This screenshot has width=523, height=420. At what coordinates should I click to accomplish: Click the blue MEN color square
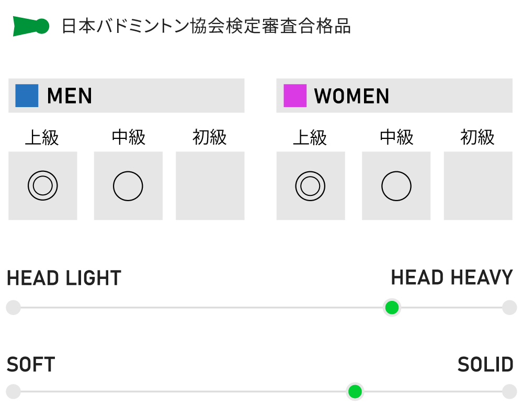(x=27, y=96)
